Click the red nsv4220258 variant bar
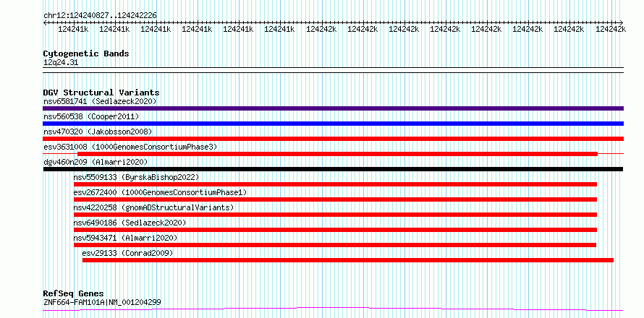 click(335, 215)
